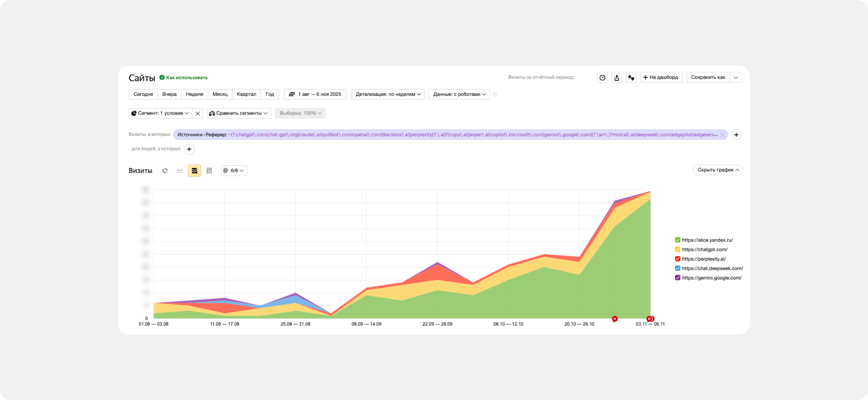Open the Как использовать help link
The width and height of the screenshot is (868, 400).
click(187, 78)
